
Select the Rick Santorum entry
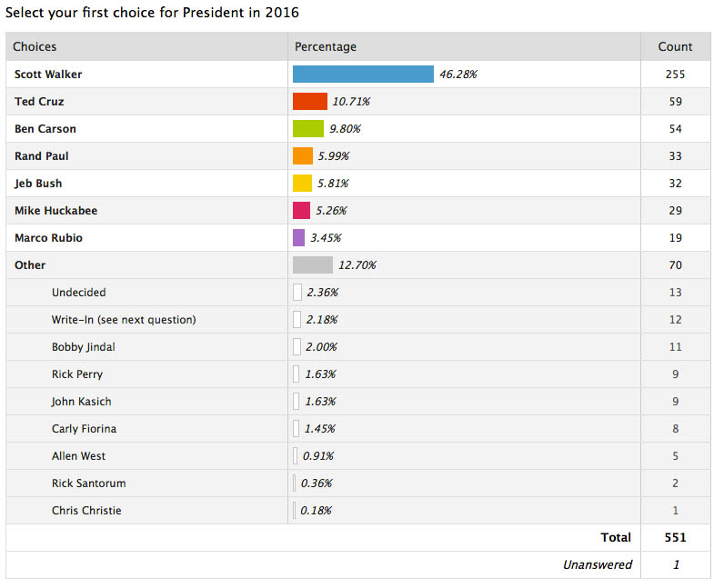89,483
